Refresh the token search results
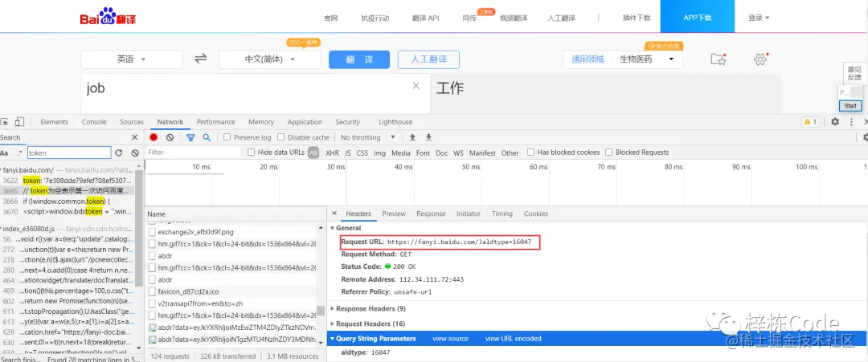The height and width of the screenshot is (362, 868). click(118, 153)
